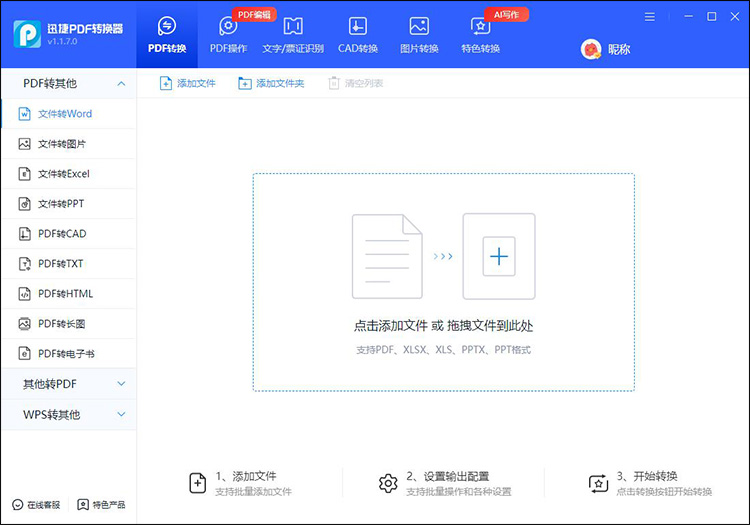The width and height of the screenshot is (750, 525).
Task: Select the 文字/票证识别 OCR icon
Action: [x=293, y=27]
